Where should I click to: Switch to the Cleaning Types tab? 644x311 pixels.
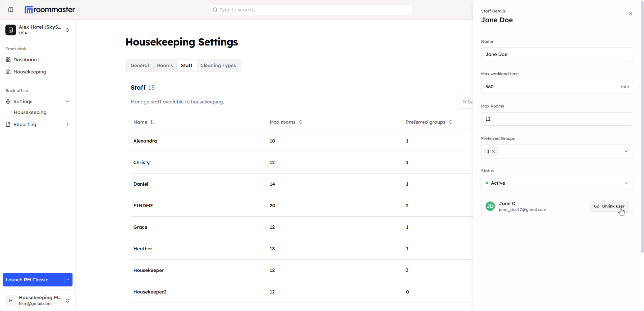[218, 65]
